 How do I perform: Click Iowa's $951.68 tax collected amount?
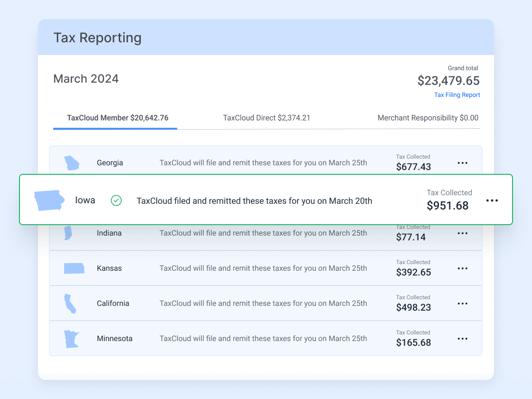pyautogui.click(x=447, y=206)
